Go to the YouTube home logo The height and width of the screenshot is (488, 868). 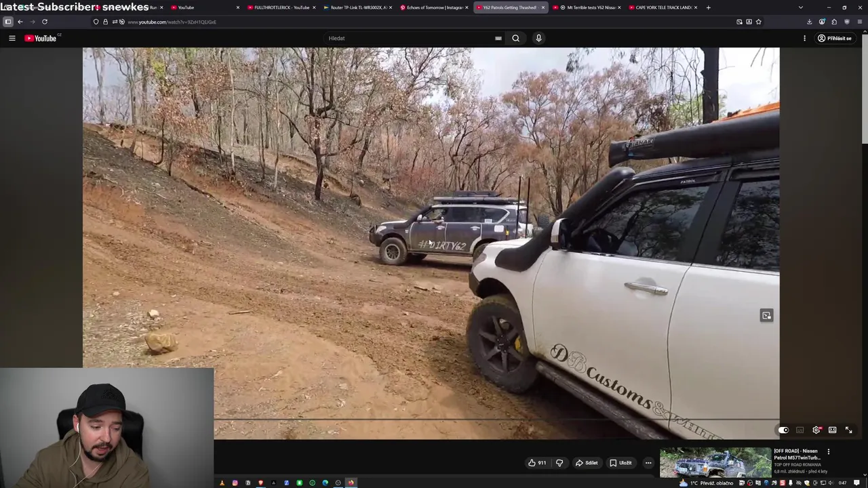coord(42,38)
